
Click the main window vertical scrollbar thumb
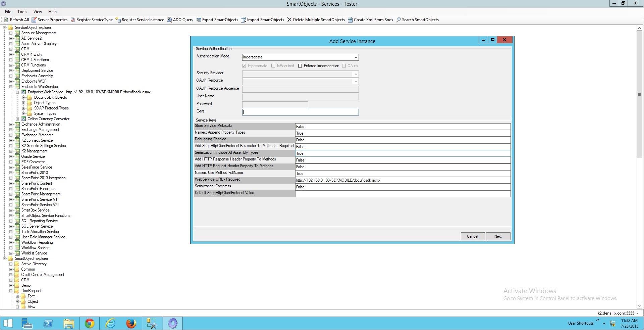[x=639, y=95]
